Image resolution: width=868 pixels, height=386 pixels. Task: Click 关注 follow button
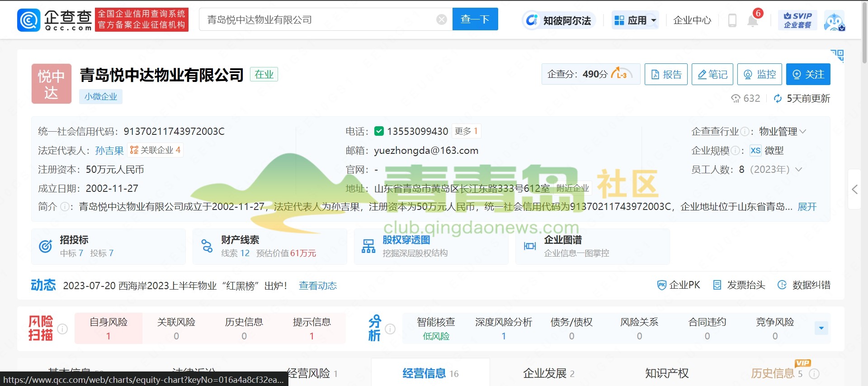tap(808, 74)
